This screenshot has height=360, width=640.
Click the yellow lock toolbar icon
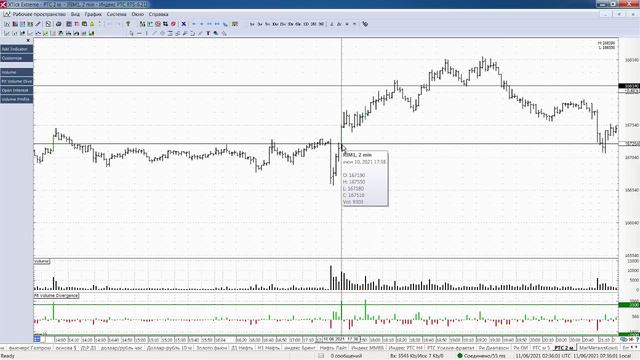[x=92, y=24]
